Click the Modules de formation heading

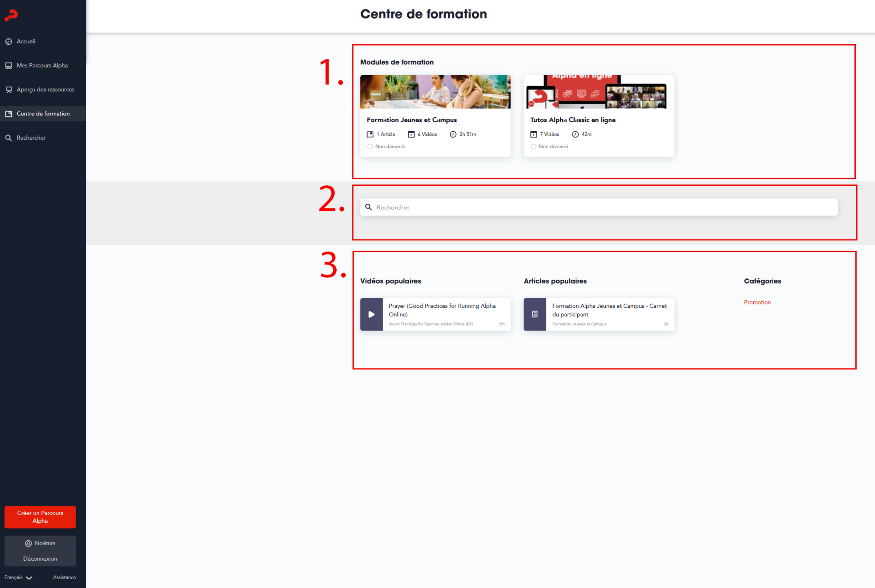coord(396,62)
